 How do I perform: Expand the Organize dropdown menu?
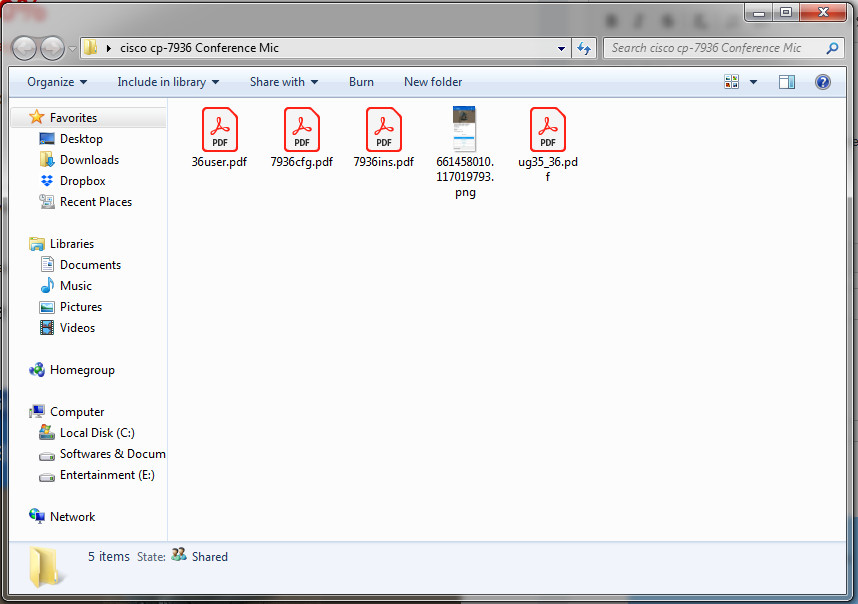[57, 82]
